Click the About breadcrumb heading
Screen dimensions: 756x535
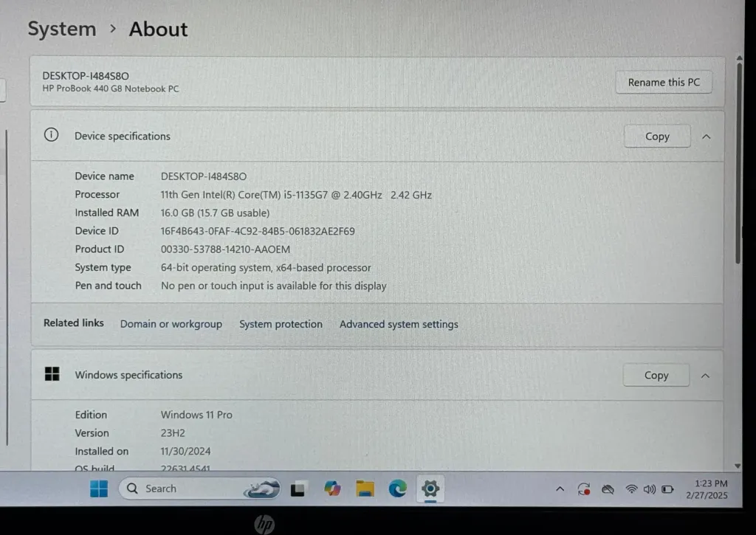pos(158,29)
